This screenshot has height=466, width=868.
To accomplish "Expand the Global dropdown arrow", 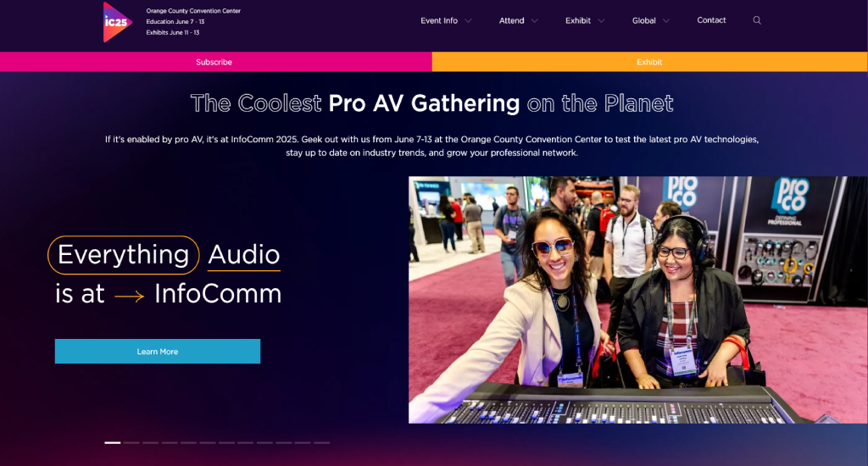I will 666,21.
